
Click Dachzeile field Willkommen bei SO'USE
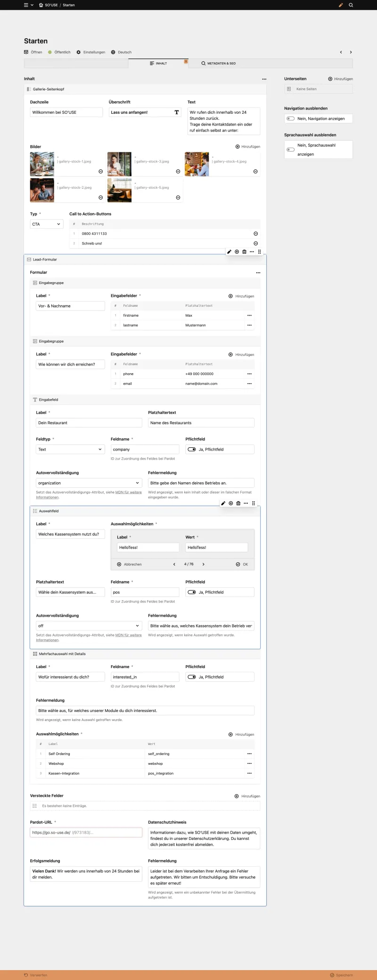(66, 112)
